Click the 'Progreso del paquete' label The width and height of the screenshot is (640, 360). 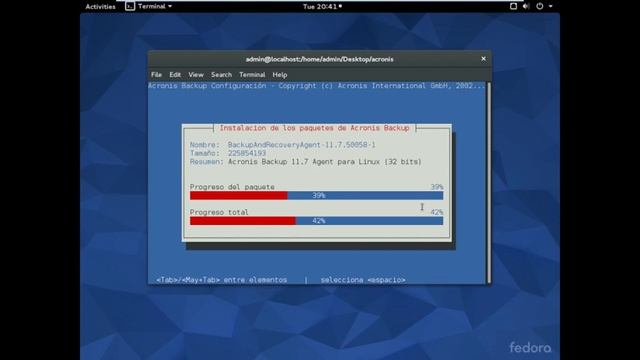point(232,187)
